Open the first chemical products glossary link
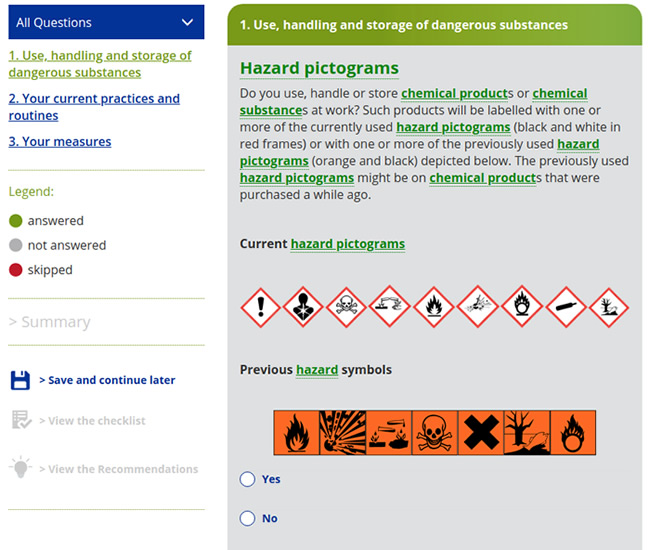Viewport: 650px width, 550px height. [455, 93]
